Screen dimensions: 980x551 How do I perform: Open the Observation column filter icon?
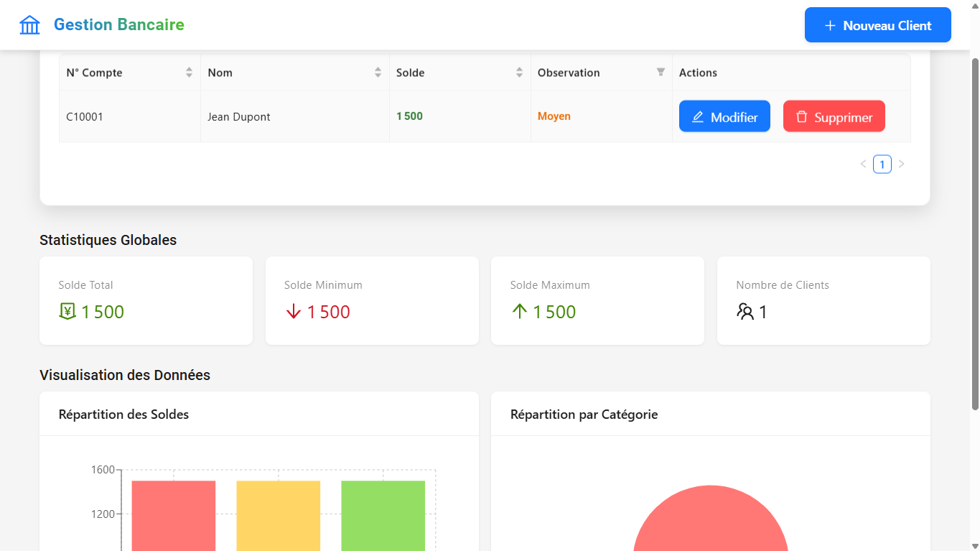tap(661, 72)
